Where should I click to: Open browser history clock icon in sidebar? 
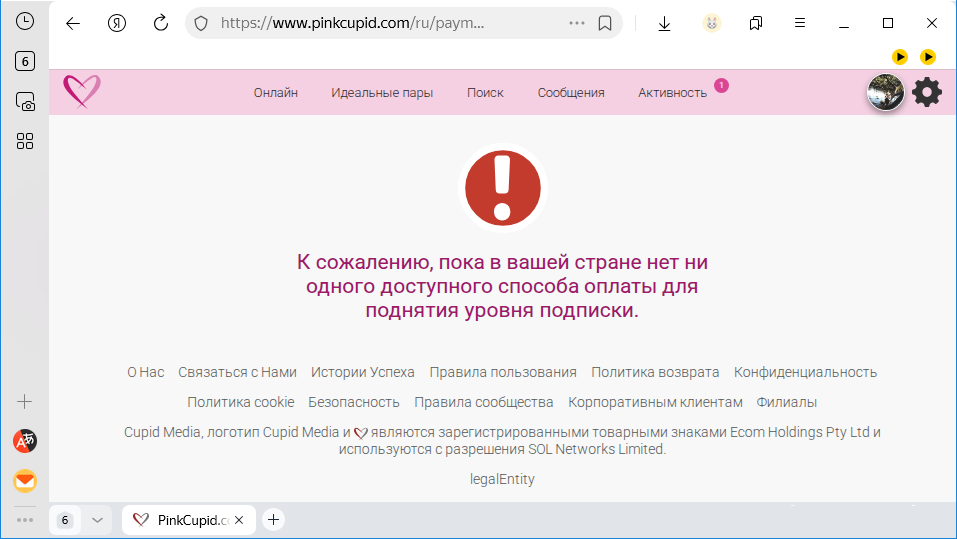point(24,21)
